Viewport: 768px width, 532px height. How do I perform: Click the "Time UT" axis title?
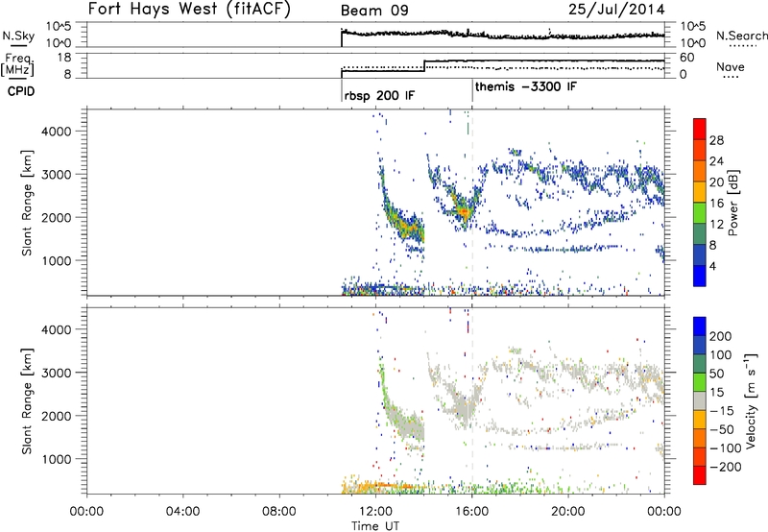tap(375, 526)
